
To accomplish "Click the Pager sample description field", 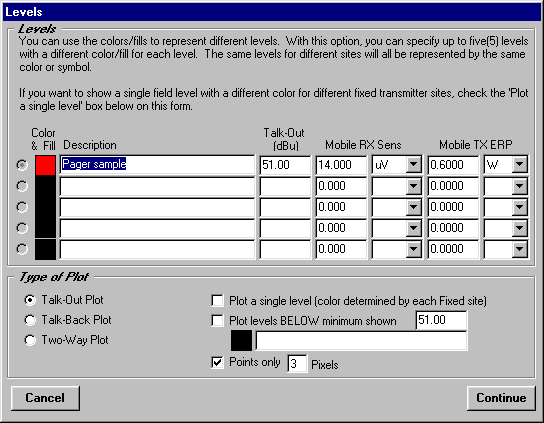I will pos(157,164).
